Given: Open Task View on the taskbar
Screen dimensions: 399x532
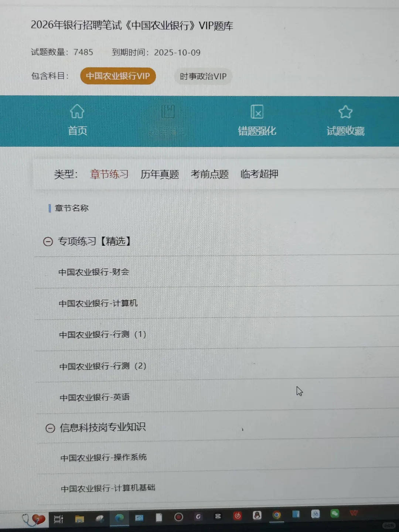Looking at the screenshot, I should 58,519.
